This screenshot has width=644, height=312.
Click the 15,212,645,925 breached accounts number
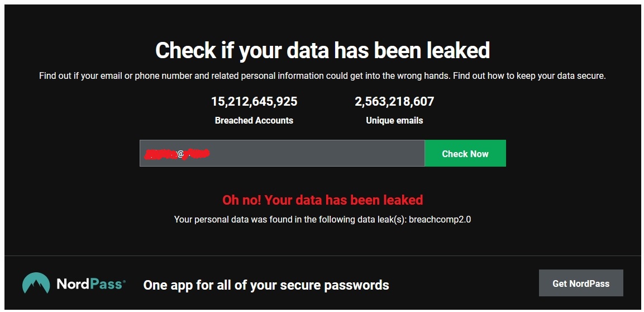coord(254,102)
